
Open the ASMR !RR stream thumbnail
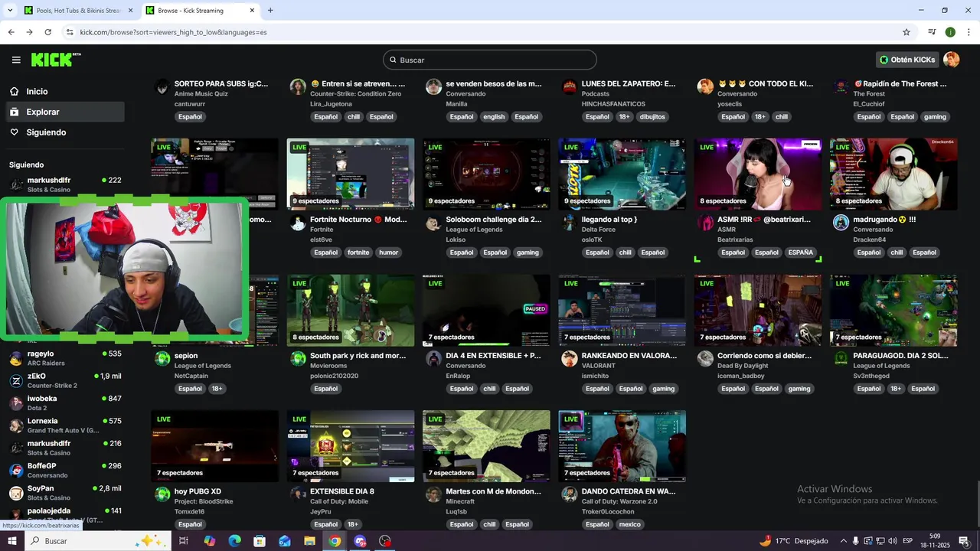click(x=758, y=174)
